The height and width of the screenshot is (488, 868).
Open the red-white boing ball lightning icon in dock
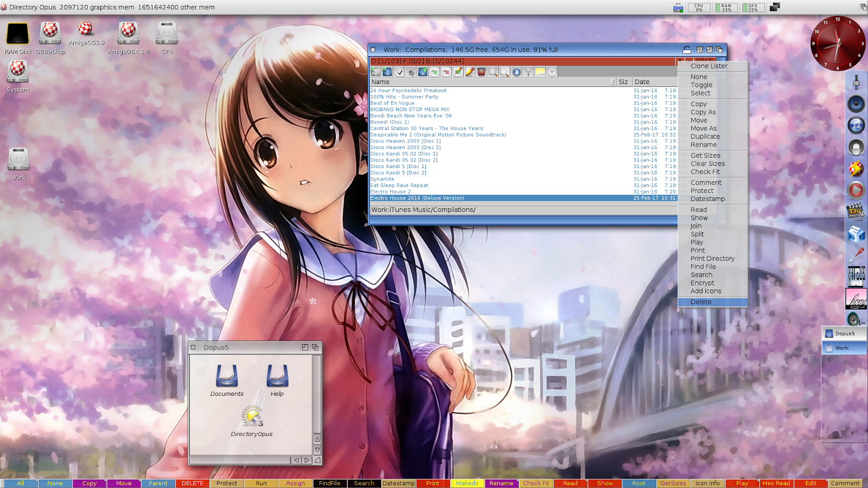(x=856, y=169)
